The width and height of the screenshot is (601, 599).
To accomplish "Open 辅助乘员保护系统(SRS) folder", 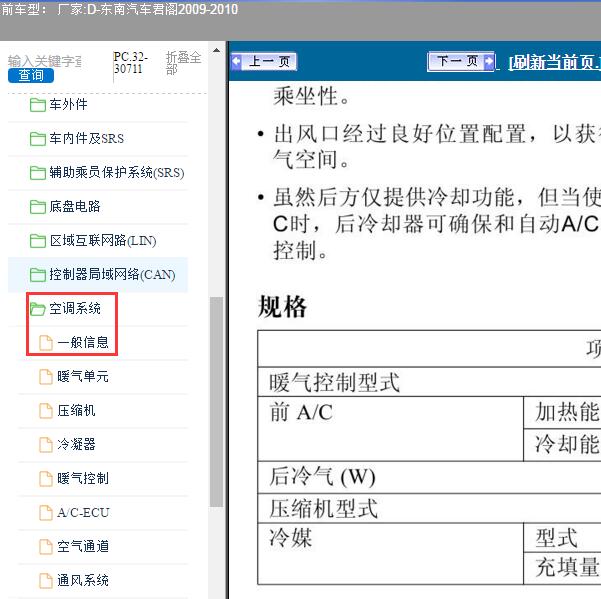I will pyautogui.click(x=117, y=172).
